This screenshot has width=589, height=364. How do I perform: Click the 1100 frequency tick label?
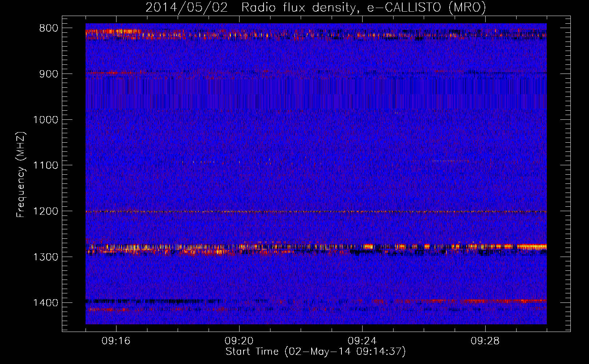pyautogui.click(x=46, y=166)
